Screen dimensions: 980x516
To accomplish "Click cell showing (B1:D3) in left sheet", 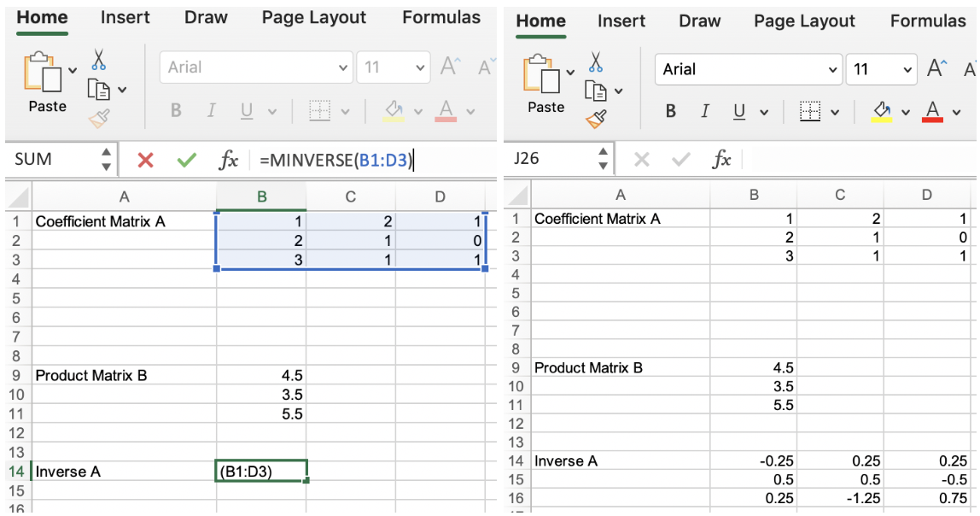I will 261,471.
